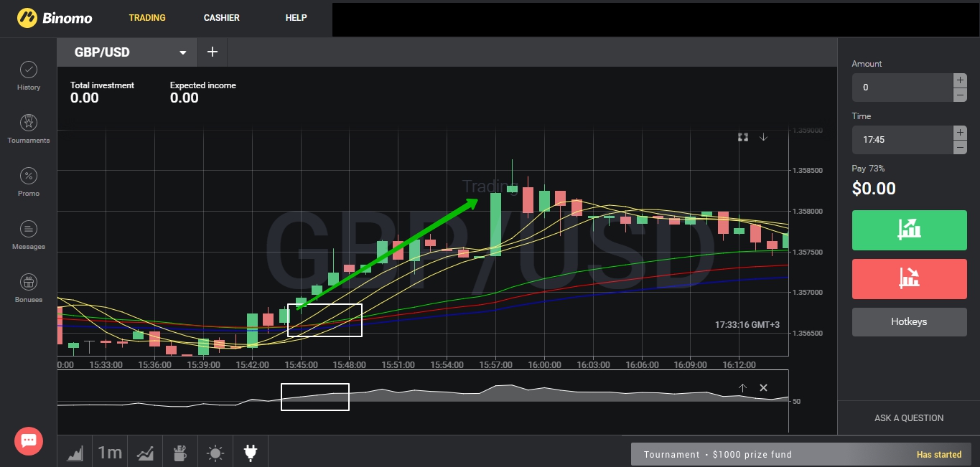
Task: Open the indicators menu
Action: coord(145,453)
